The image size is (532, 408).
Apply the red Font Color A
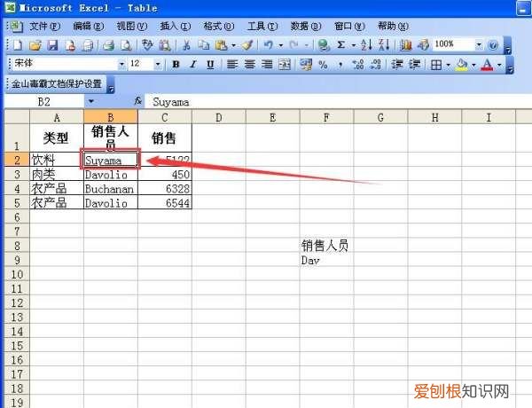pyautogui.click(x=487, y=64)
